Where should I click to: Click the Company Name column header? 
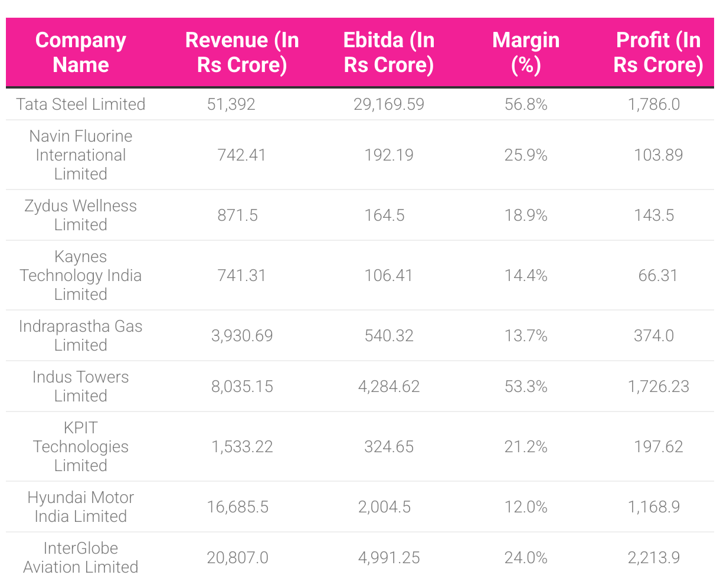tap(81, 52)
